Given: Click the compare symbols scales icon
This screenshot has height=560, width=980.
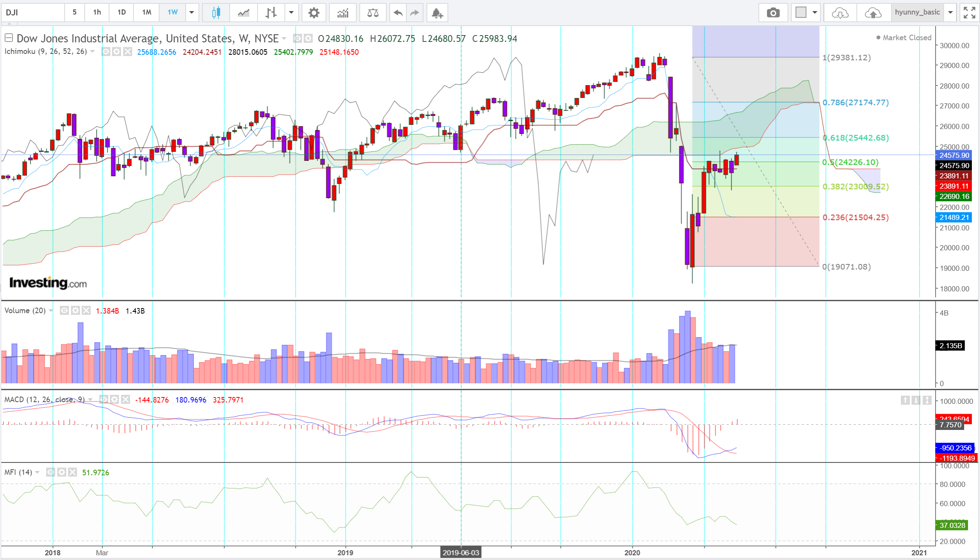Looking at the screenshot, I should click(373, 13).
